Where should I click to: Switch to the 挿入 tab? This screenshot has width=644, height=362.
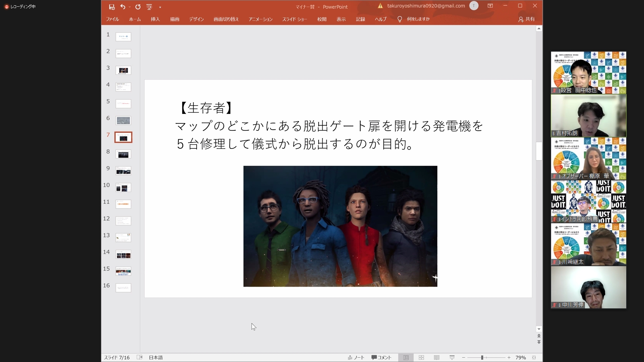pyautogui.click(x=155, y=19)
